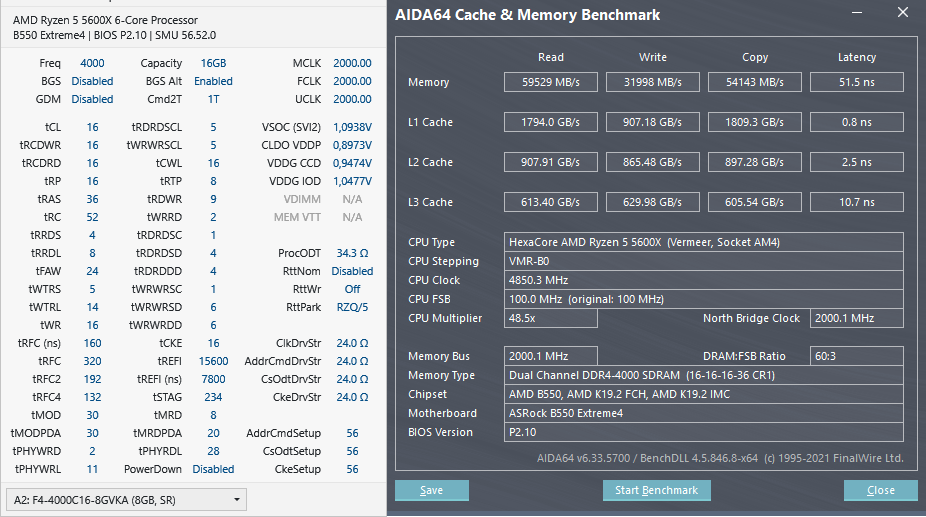Click the Start Benchmark button
This screenshot has width=926, height=517.
pos(657,490)
